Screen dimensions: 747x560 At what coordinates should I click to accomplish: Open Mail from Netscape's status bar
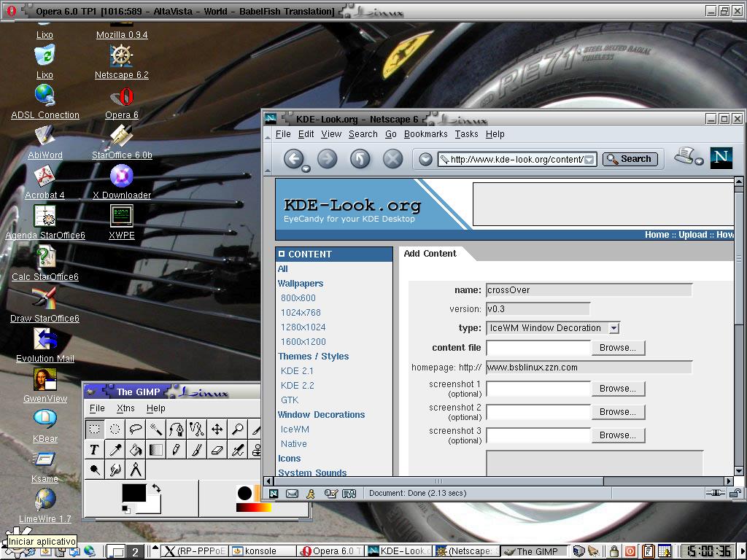click(x=292, y=494)
